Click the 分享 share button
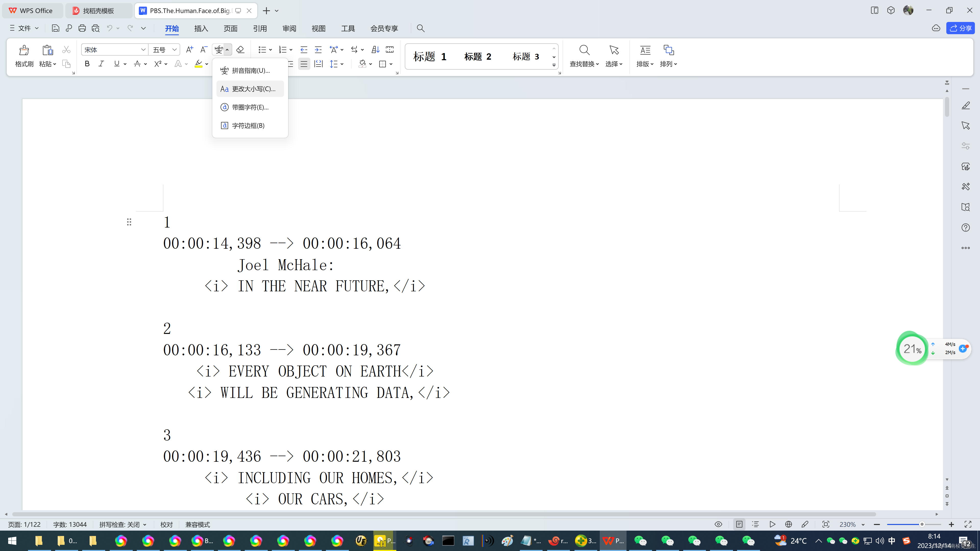The height and width of the screenshot is (551, 980). pos(960,28)
